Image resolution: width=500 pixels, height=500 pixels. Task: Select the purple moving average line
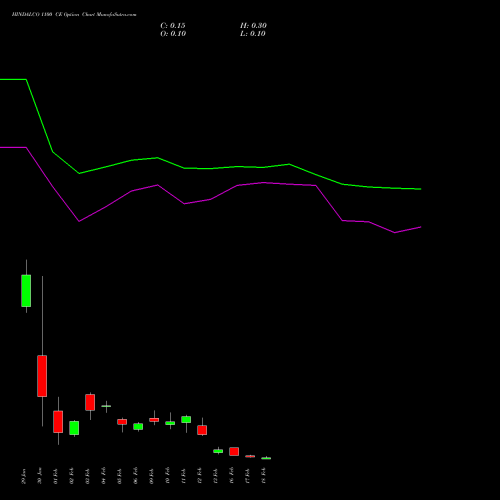[210, 199]
